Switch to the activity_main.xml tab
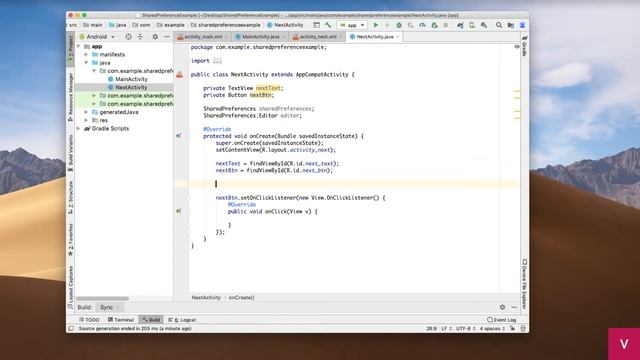Screen dimensions: 640x360 tap(203, 37)
